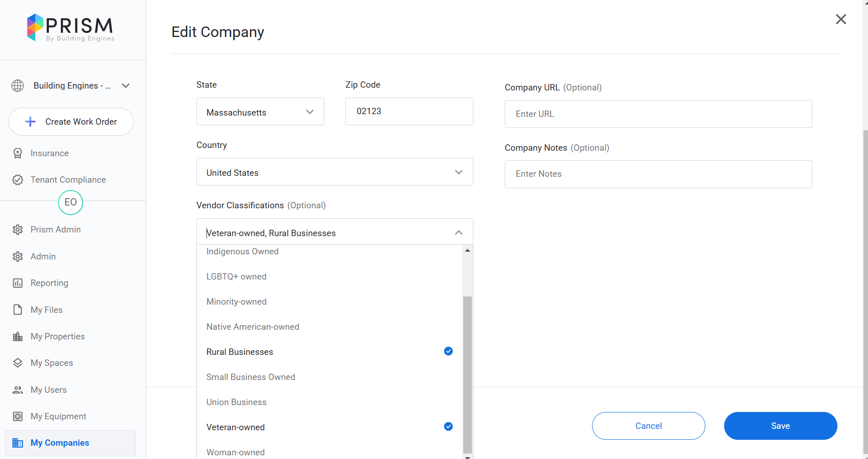Uncheck the Rural Businesses classification

[x=448, y=351]
